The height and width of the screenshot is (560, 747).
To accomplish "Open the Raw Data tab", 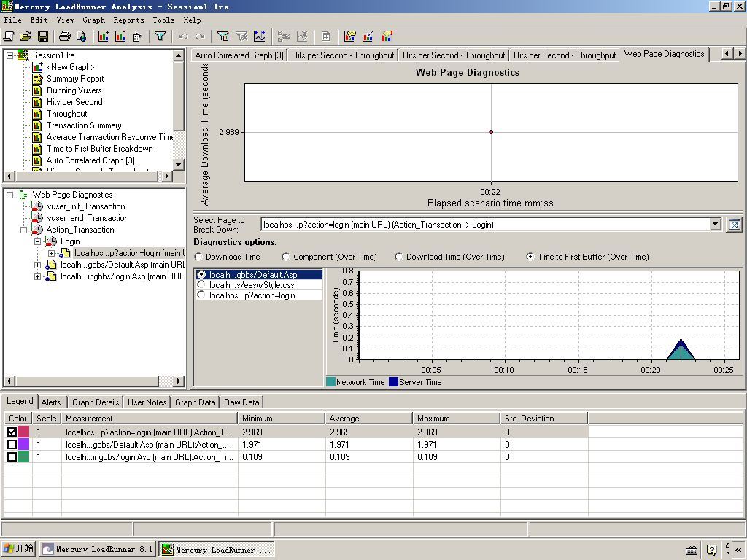I will pos(241,402).
